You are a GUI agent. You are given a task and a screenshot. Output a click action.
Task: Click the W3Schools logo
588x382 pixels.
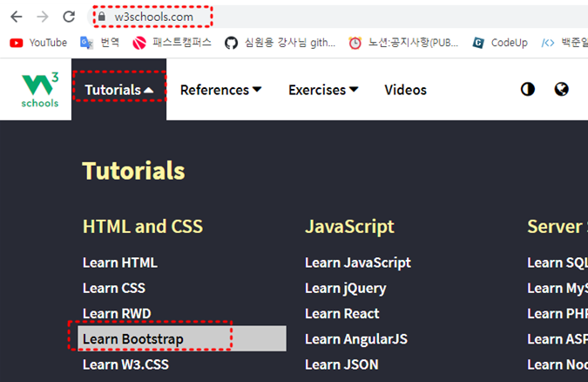[40, 90]
